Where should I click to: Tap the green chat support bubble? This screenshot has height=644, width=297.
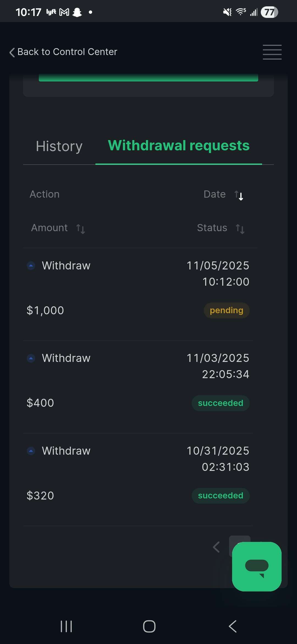(x=257, y=566)
